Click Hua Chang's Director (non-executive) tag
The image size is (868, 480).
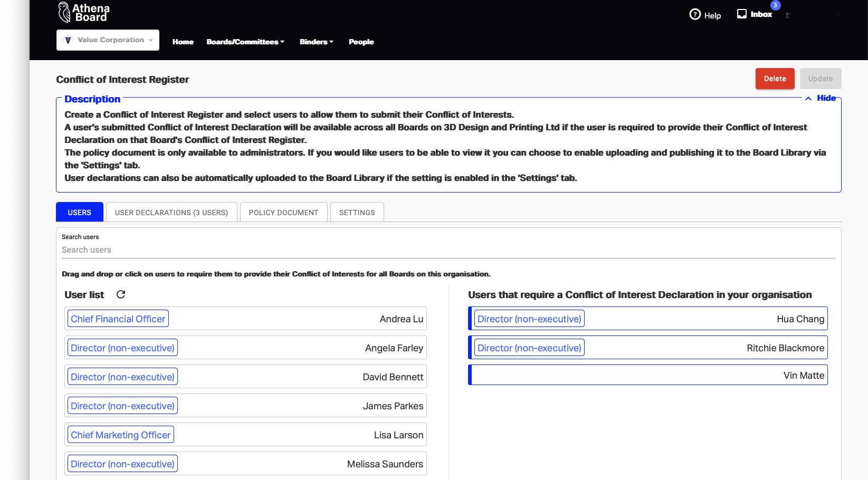(x=529, y=319)
